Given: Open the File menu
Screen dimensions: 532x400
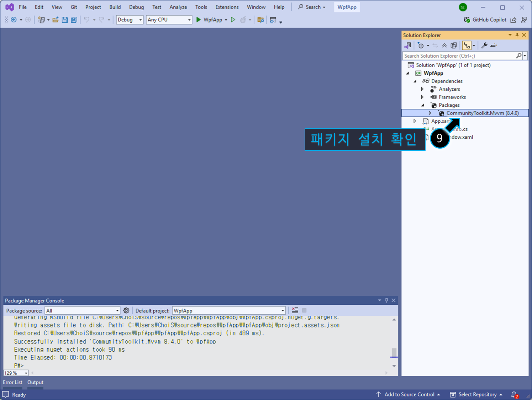Looking at the screenshot, I should 23,7.
